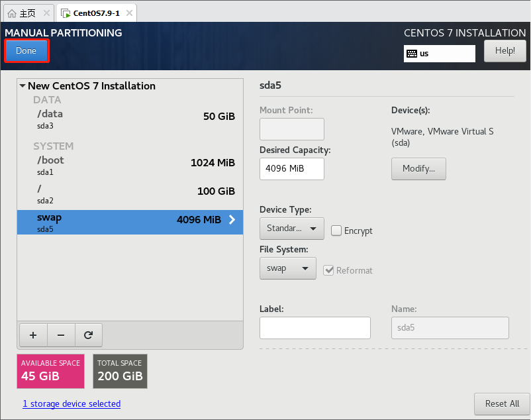Click the plus icon to add mount point
Image resolution: width=531 pixels, height=420 pixels.
32,335
